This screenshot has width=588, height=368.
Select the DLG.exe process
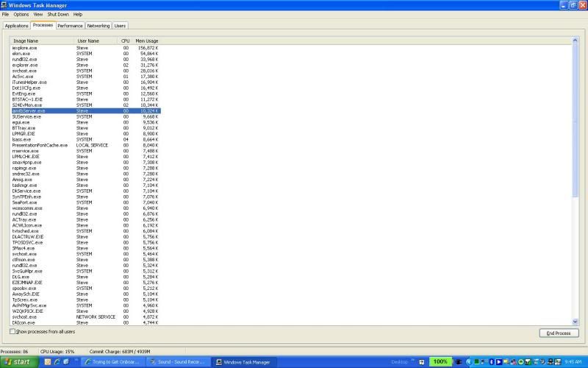click(x=86, y=277)
